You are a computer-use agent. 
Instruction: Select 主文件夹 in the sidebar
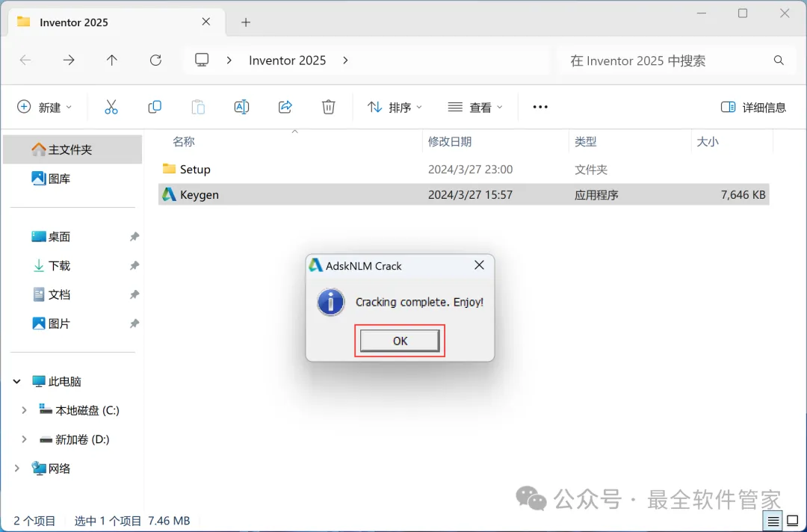[72, 149]
